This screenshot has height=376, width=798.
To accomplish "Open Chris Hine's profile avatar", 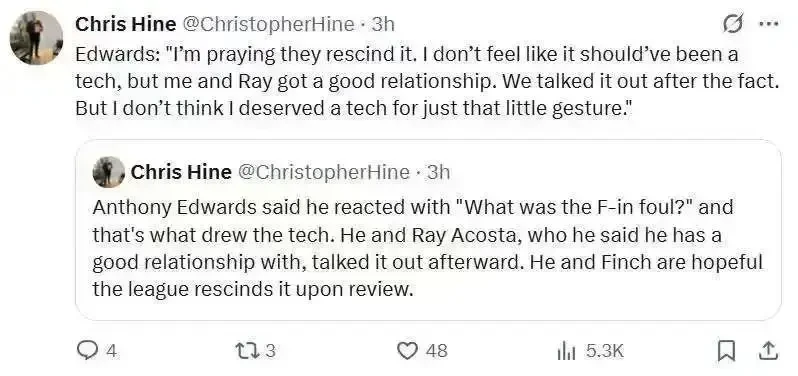I will [36, 37].
